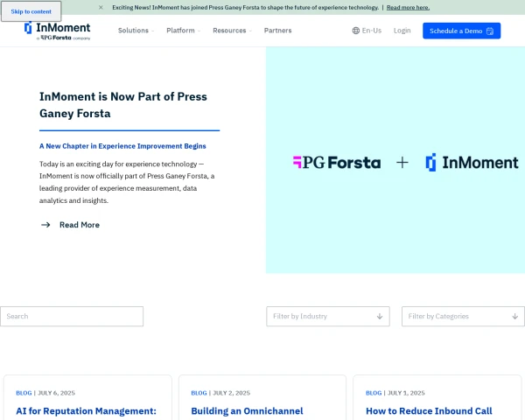Open the En-Us language selector
The width and height of the screenshot is (525, 420).
coord(367,31)
